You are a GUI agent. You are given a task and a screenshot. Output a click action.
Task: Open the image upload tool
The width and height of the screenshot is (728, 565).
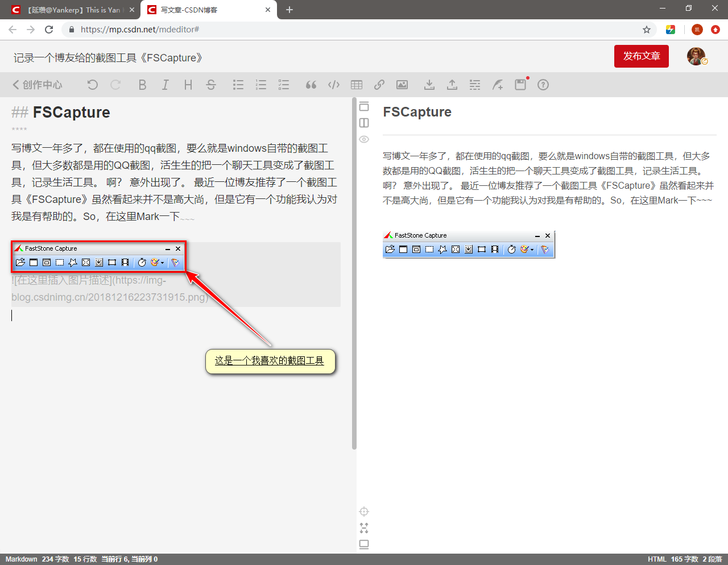[402, 84]
